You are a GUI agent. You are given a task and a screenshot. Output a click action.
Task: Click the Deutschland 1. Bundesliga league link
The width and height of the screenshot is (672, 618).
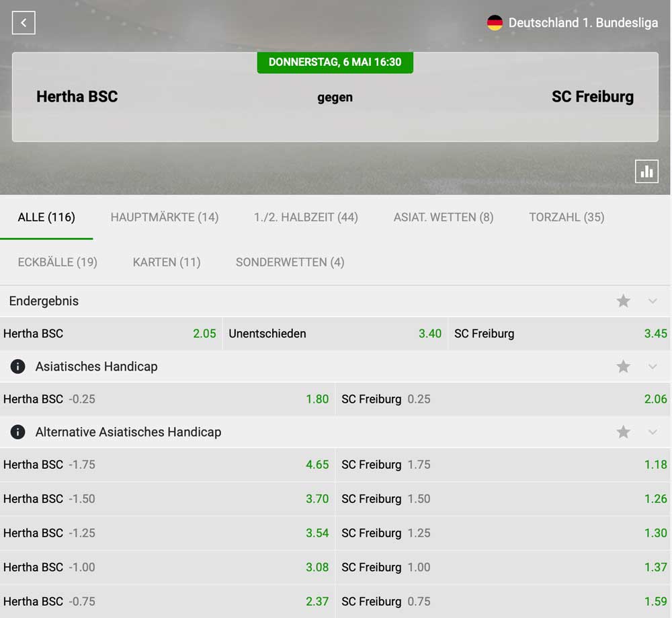(x=583, y=23)
